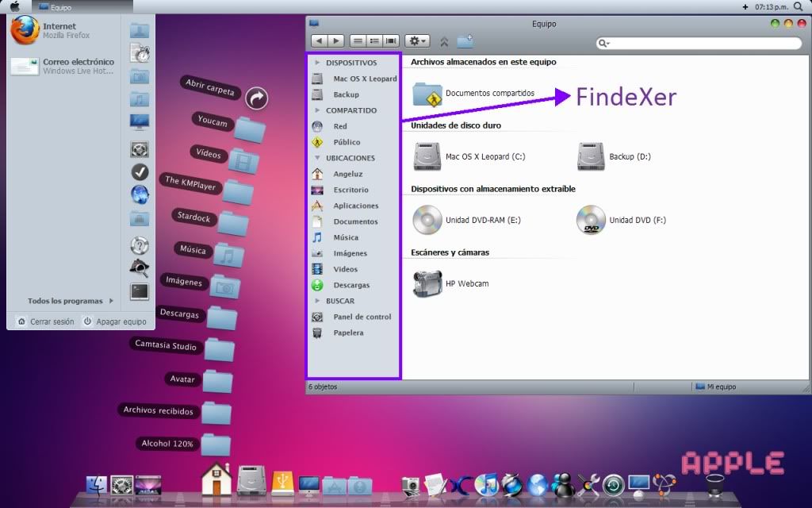
Task: Open Backup (D:) drive in main pane
Action: [x=615, y=156]
